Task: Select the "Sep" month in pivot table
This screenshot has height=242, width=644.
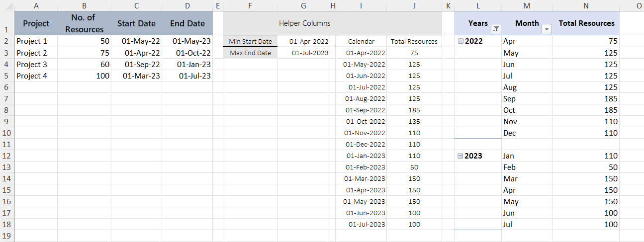Action: click(x=527, y=98)
